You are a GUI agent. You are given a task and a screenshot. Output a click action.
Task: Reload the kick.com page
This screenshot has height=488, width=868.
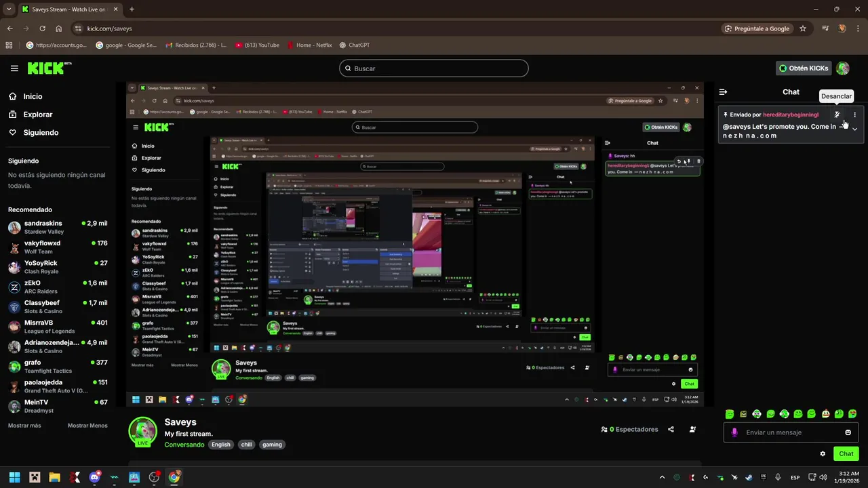coord(42,28)
